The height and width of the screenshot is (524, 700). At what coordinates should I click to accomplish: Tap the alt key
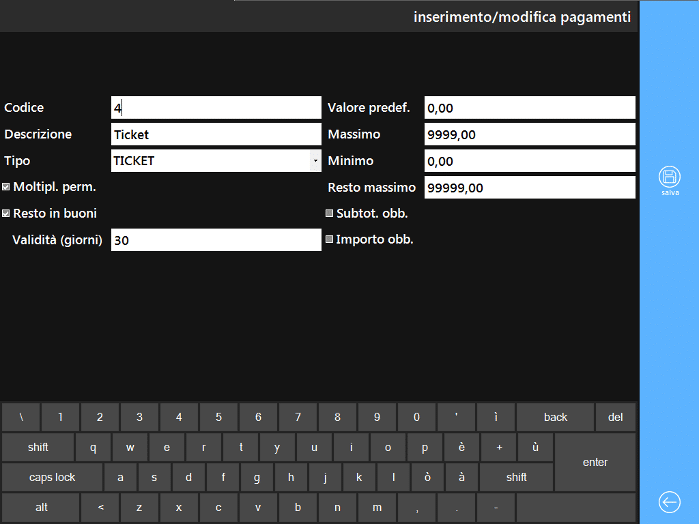41,507
